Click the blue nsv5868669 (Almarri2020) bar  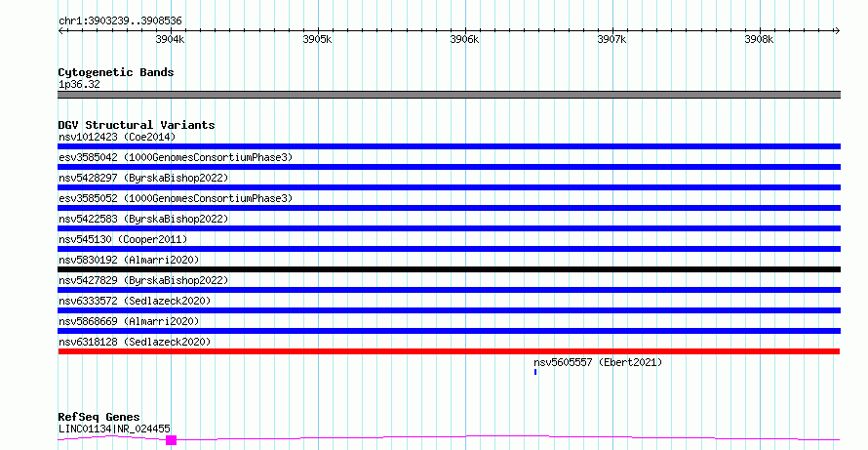point(449,331)
